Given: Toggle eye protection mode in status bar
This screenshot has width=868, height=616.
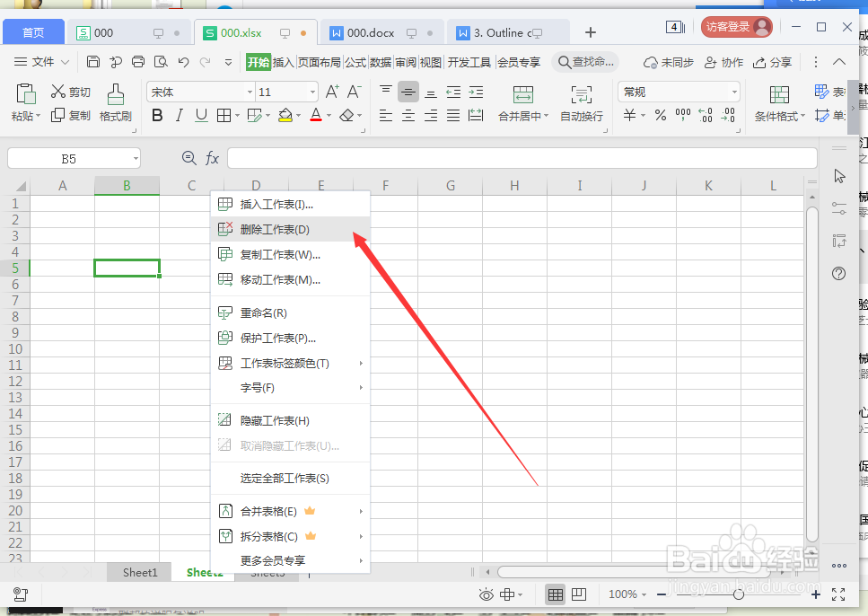Looking at the screenshot, I should coord(486,594).
